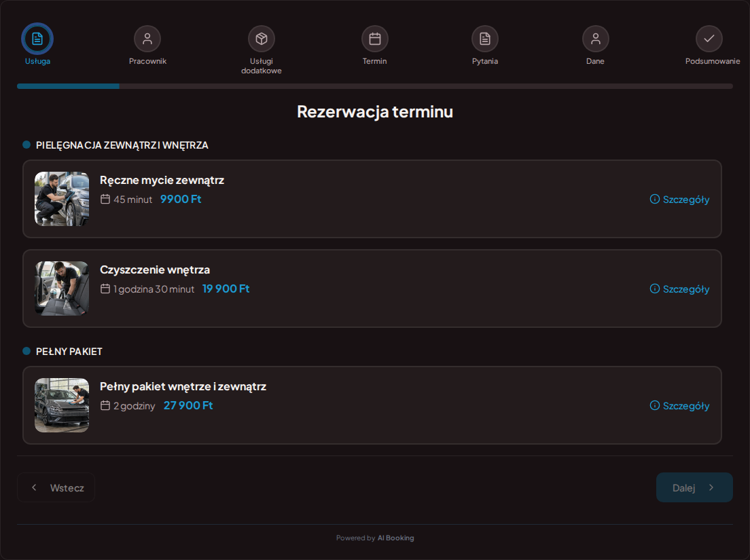Click the clock icon beside 45 minut
The height and width of the screenshot is (560, 750).
click(105, 200)
